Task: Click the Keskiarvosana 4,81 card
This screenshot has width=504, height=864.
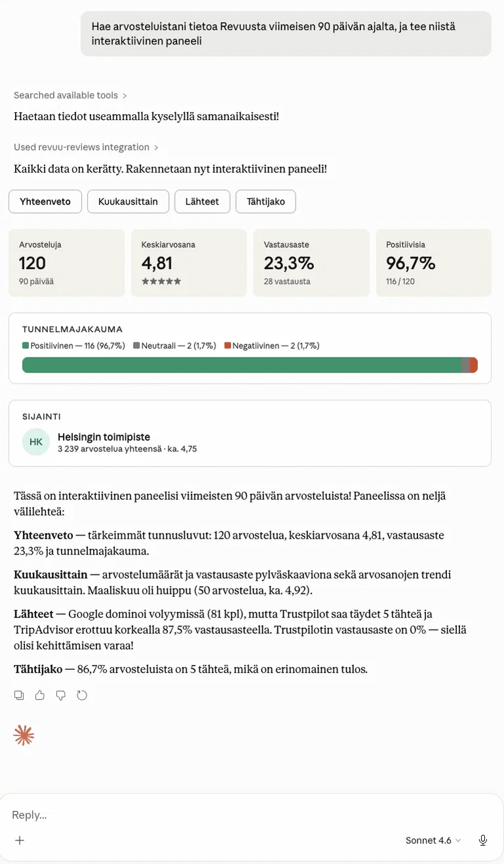Action: tap(189, 262)
